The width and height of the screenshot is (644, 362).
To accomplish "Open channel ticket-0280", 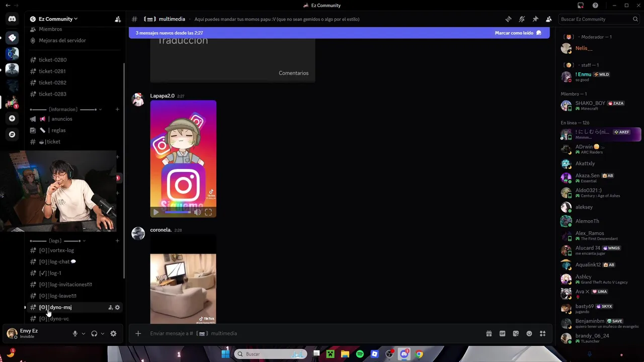I will (52, 60).
